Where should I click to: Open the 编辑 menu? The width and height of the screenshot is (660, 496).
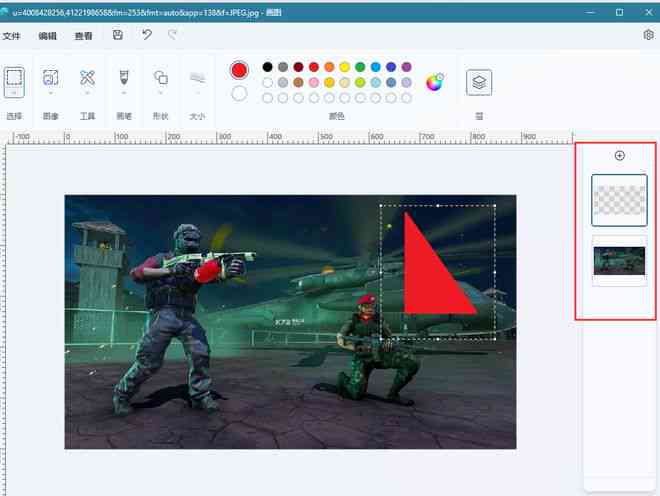pos(47,36)
